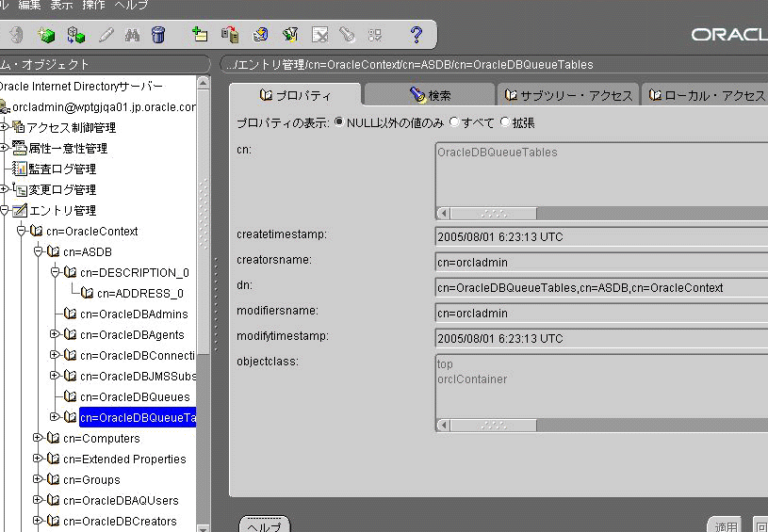Image resolution: width=768 pixels, height=532 pixels.
Task: Click the Create Like cubes toolbar icon
Action: [76, 35]
